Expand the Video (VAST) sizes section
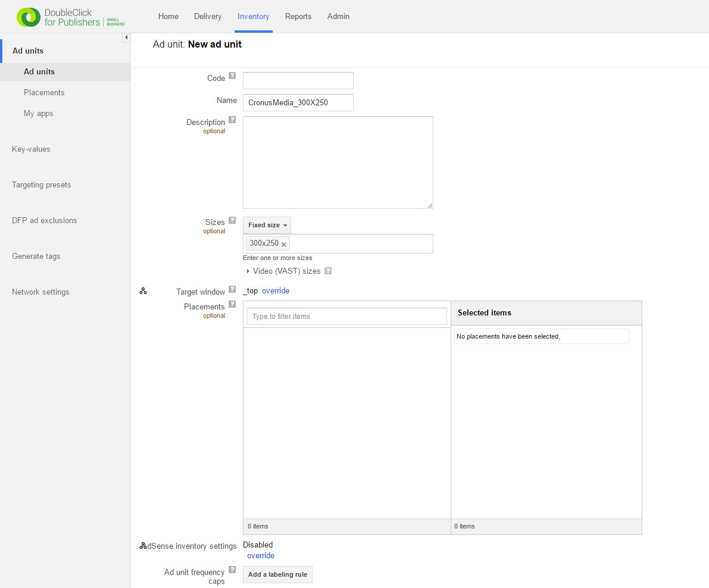 point(248,271)
